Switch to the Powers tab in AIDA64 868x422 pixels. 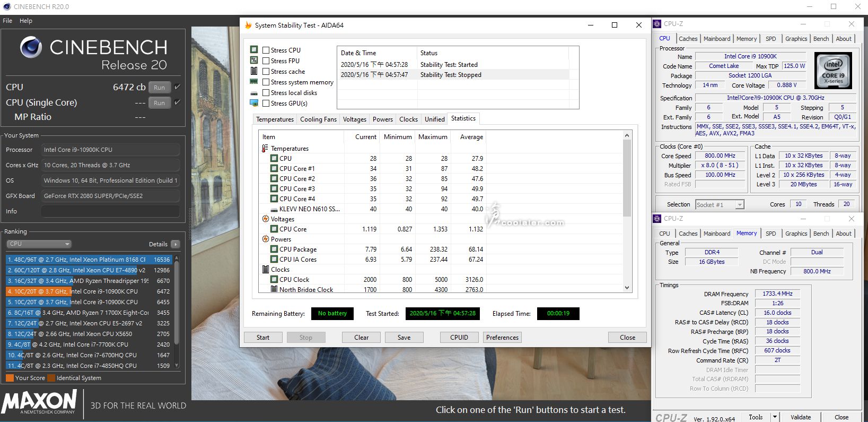[383, 119]
